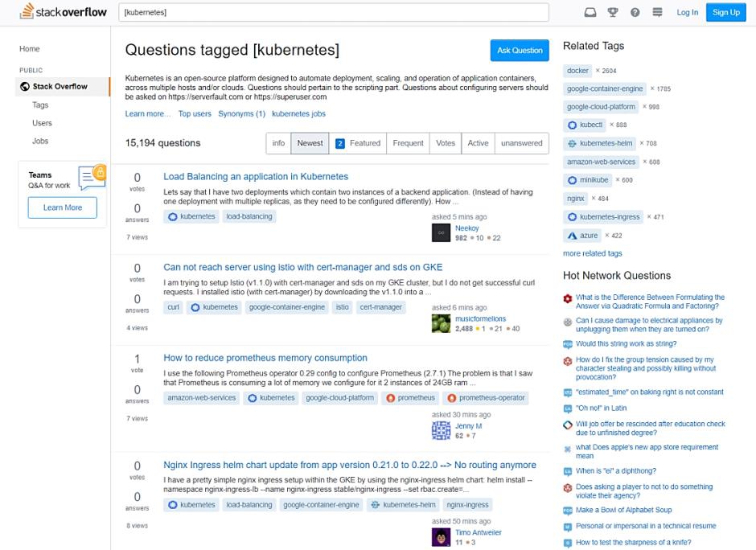This screenshot has width=756, height=550.
Task: Open the Synonyms (1) link
Action: (x=241, y=113)
